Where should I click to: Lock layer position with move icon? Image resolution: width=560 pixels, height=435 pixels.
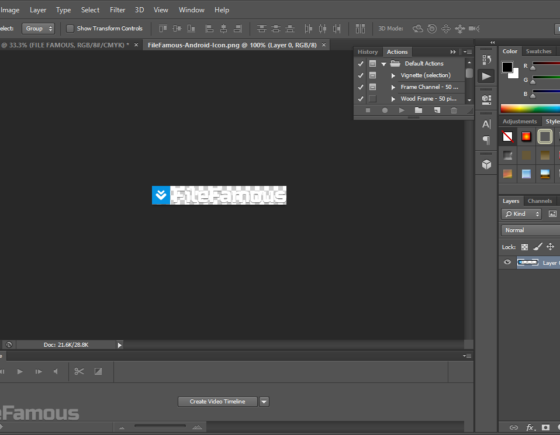coord(550,247)
